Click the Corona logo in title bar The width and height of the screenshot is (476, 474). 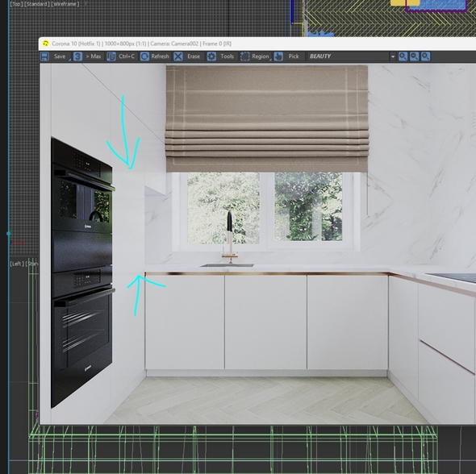(45, 44)
